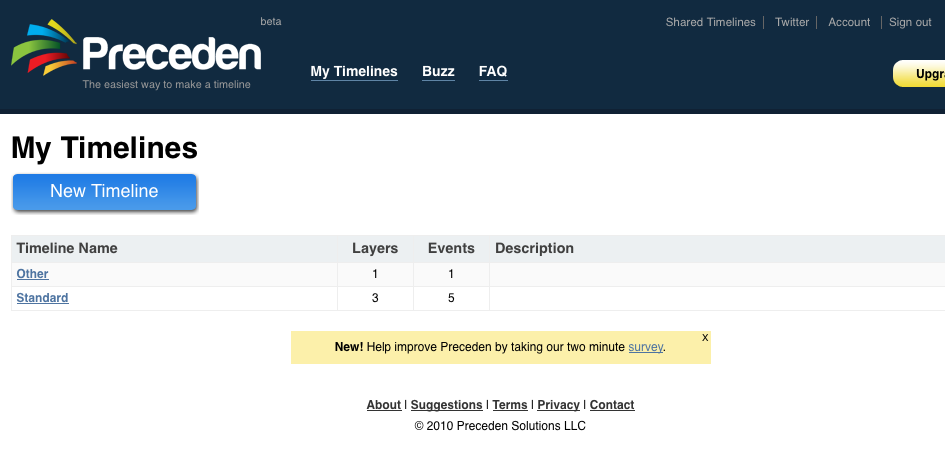Click the Suggestions footer link

446,405
